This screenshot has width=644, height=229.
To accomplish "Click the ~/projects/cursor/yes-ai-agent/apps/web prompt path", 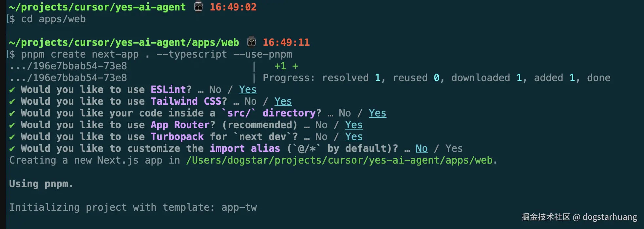I will pyautogui.click(x=124, y=42).
